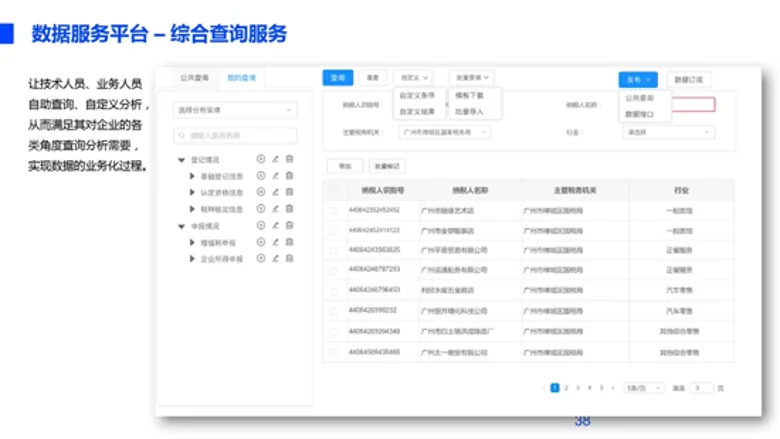Expand the 增值税申报 tree node
Image resolution: width=780 pixels, height=439 pixels.
coord(192,243)
